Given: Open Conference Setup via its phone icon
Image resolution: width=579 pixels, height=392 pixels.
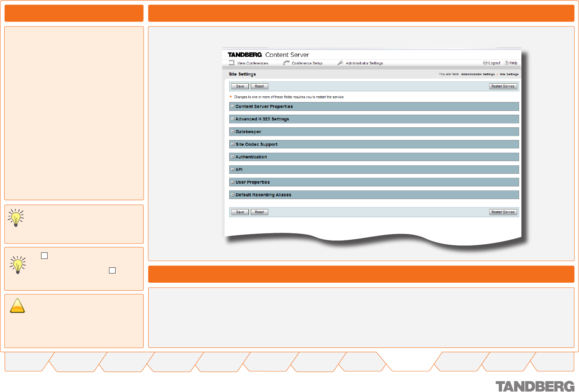Looking at the screenshot, I should [286, 63].
